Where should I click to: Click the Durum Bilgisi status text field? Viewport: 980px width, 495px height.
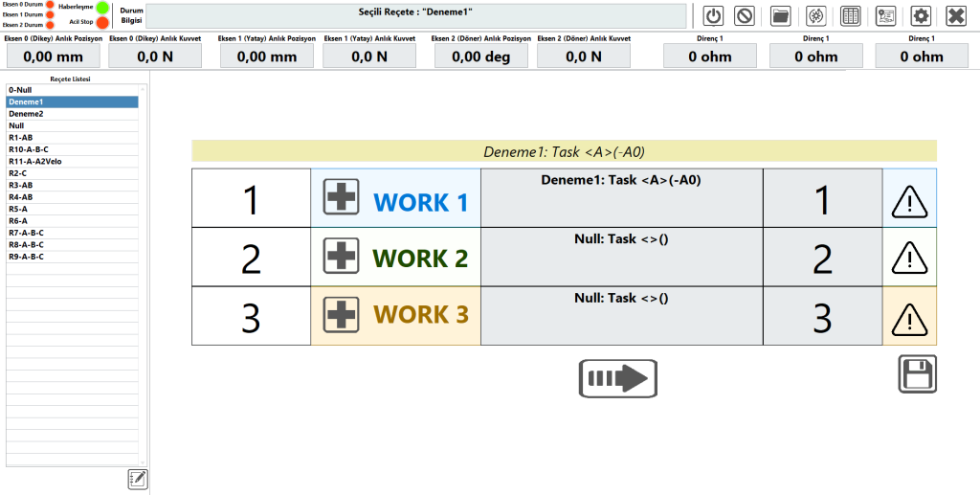[x=416, y=16]
